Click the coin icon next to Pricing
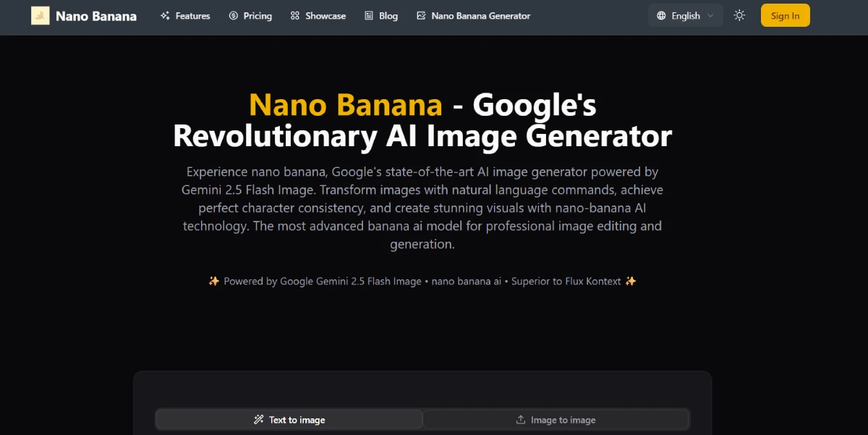Viewport: 868px width, 435px height. pyautogui.click(x=232, y=15)
